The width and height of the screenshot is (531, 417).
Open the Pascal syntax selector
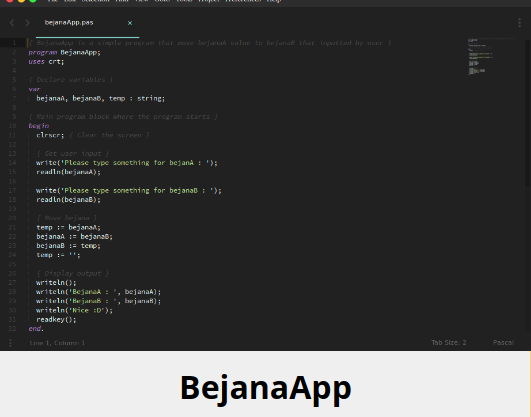[x=503, y=342]
